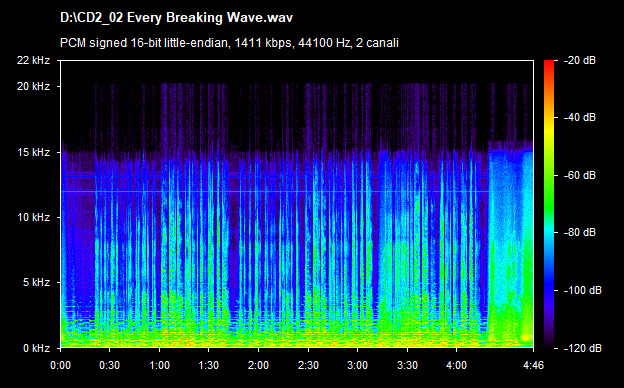
Task: Click the 5 kHz frequency axis label
Action: click(x=36, y=283)
